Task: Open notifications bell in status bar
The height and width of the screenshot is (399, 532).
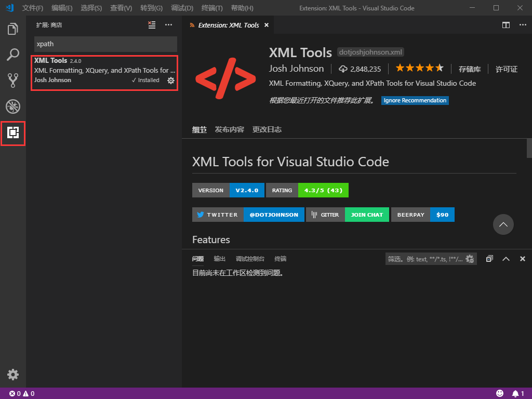Action: click(x=518, y=394)
